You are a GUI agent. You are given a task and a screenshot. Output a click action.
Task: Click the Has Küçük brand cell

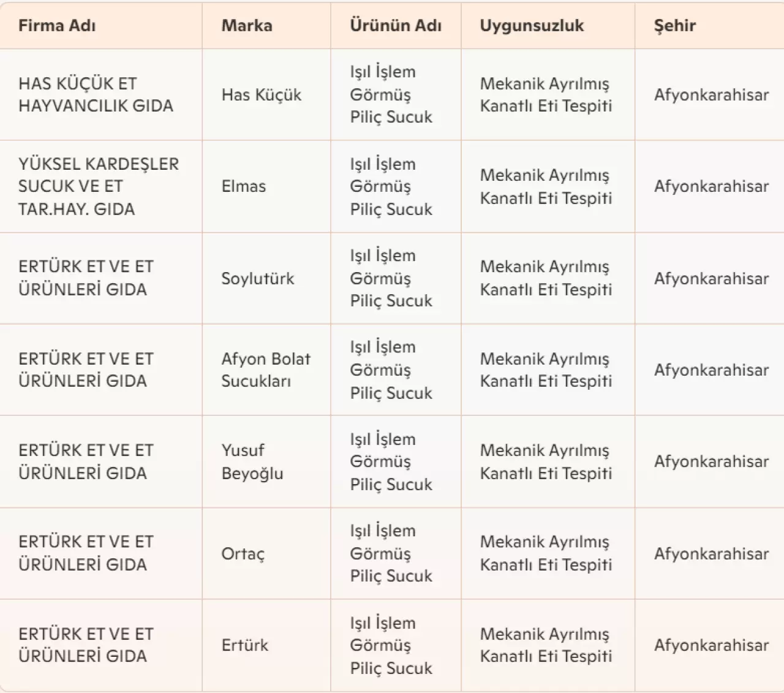point(262,95)
